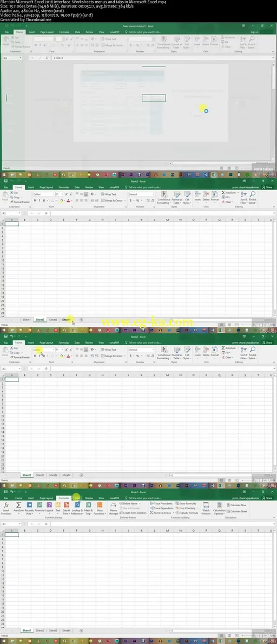Toggle Underline in the second frame's Font group
The image size is (277, 644).
tap(44, 200)
